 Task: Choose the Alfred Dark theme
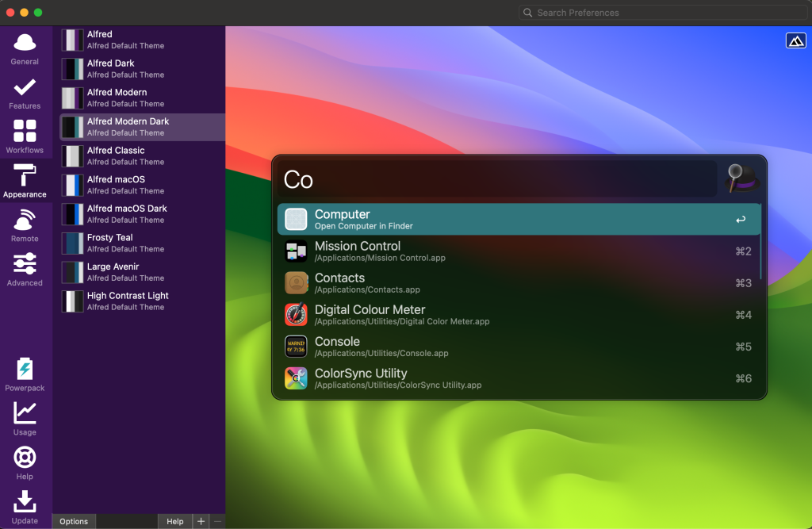tap(143, 69)
